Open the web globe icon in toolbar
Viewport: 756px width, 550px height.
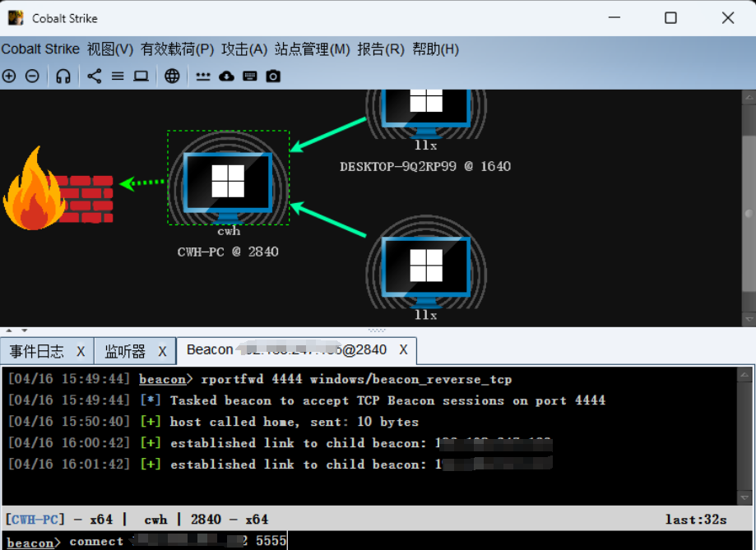172,76
